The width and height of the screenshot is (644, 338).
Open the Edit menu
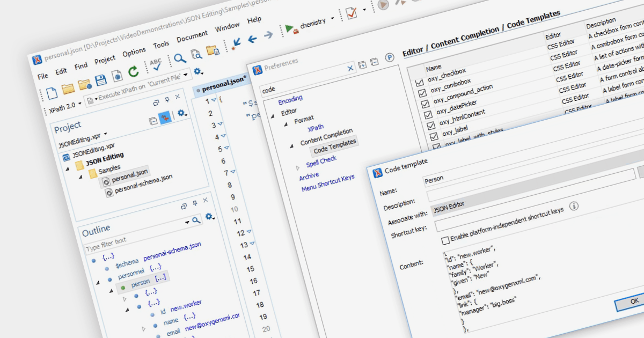point(61,71)
